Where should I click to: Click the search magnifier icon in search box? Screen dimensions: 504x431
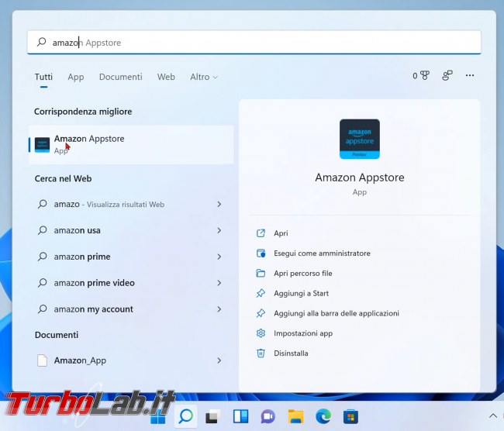click(x=41, y=42)
